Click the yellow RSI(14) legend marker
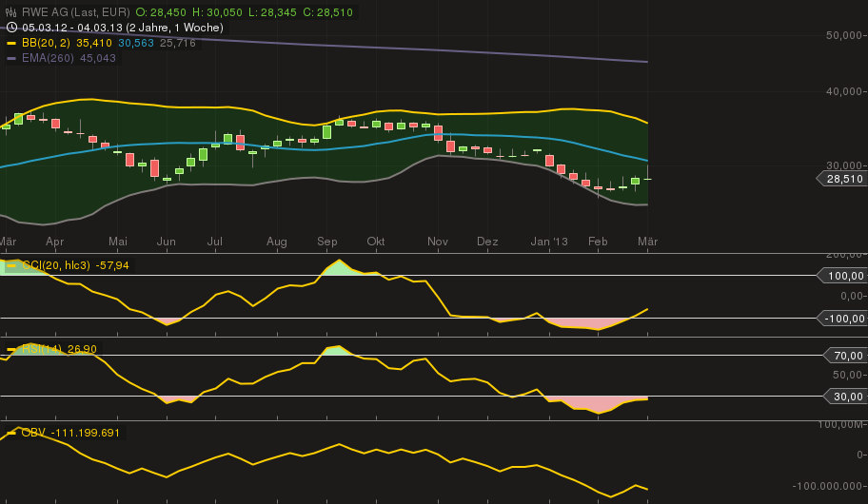 pyautogui.click(x=11, y=349)
